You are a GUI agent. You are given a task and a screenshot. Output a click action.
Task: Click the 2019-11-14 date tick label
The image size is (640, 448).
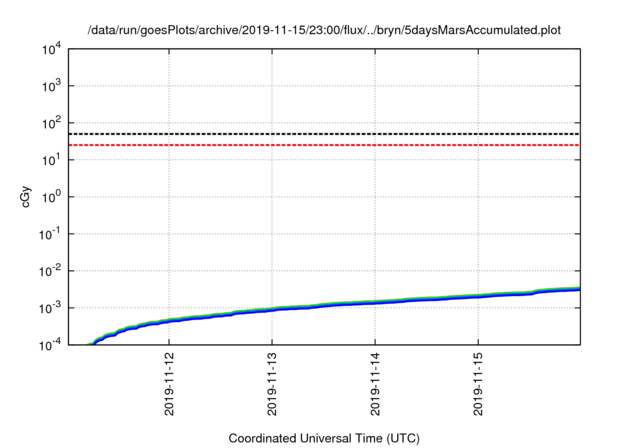(x=375, y=384)
